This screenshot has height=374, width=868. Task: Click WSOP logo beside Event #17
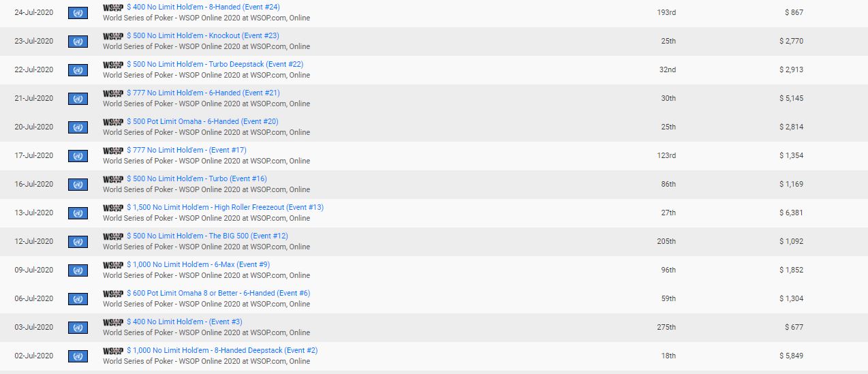click(x=113, y=150)
